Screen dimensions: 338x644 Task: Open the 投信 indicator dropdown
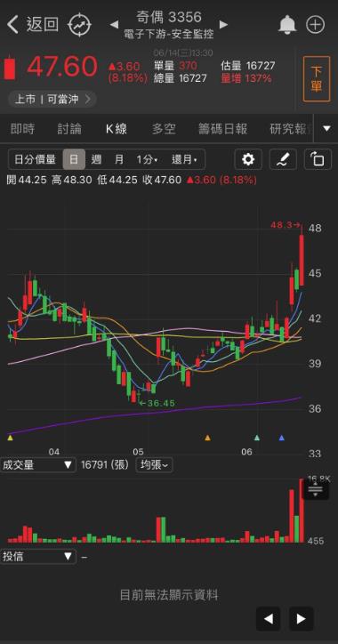click(x=37, y=557)
